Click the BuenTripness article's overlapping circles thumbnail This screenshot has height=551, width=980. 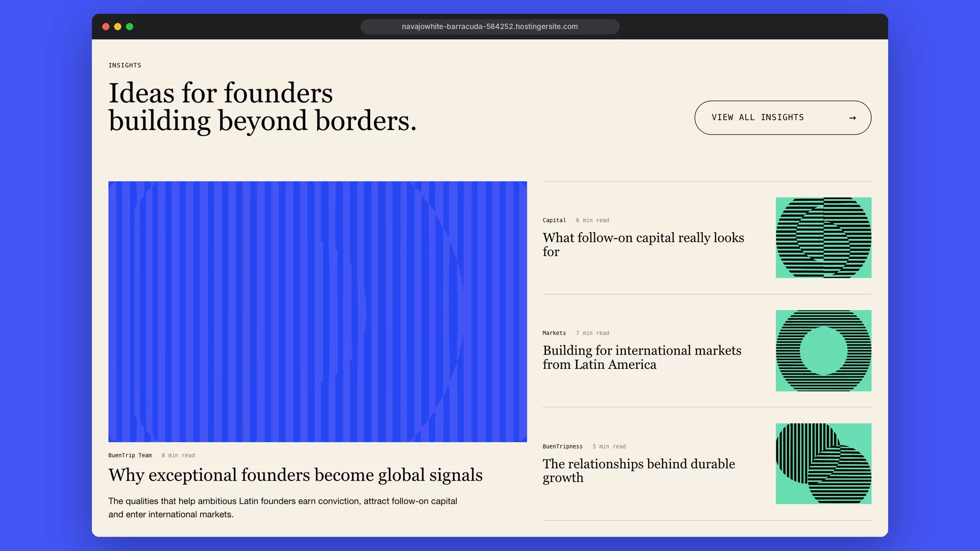(x=823, y=464)
